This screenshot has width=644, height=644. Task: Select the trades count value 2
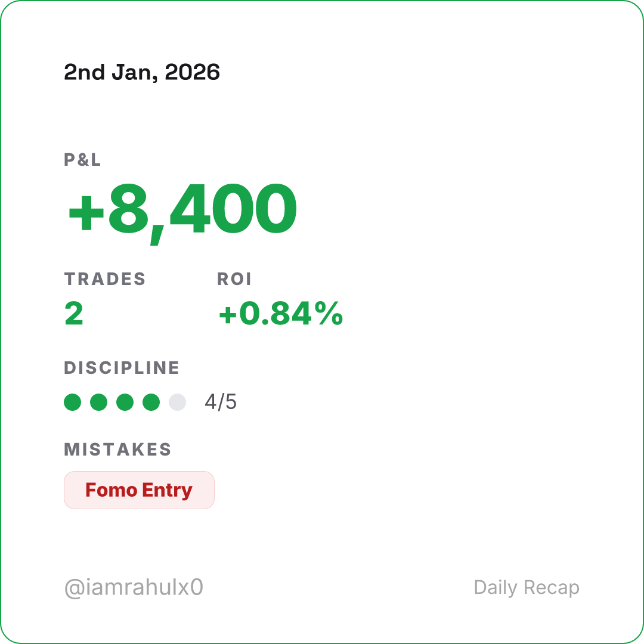[x=74, y=314]
